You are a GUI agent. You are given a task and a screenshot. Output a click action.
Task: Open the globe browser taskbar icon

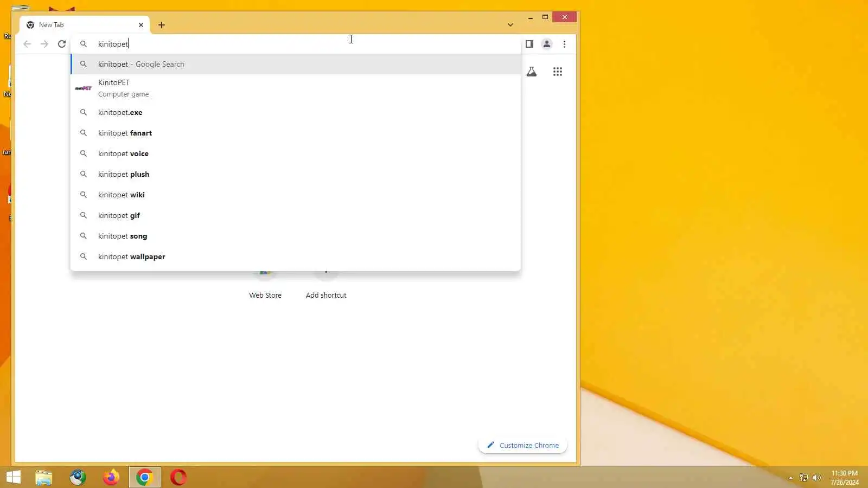click(x=78, y=477)
